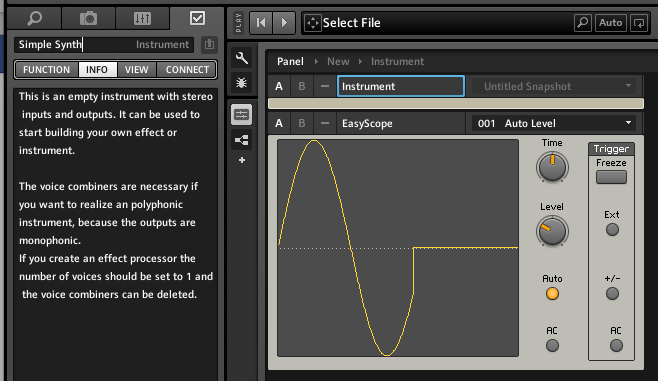Image resolution: width=658 pixels, height=381 pixels.
Task: Open the snapshots camera tab
Action: point(88,18)
